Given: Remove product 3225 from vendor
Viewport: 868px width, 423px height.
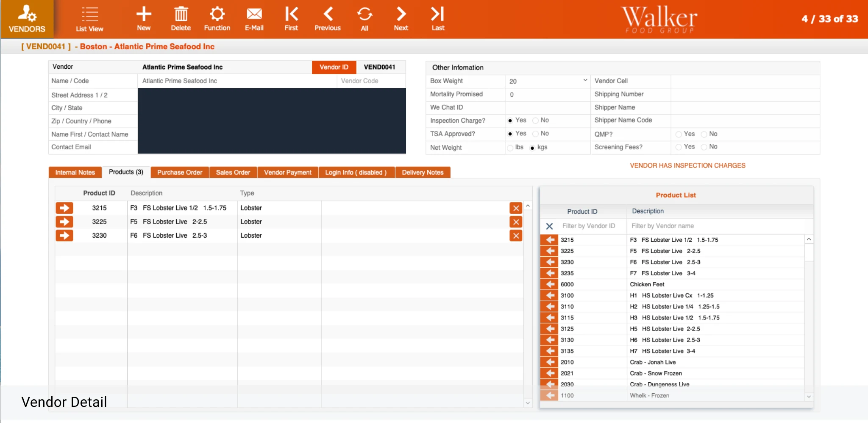Looking at the screenshot, I should pyautogui.click(x=516, y=222).
